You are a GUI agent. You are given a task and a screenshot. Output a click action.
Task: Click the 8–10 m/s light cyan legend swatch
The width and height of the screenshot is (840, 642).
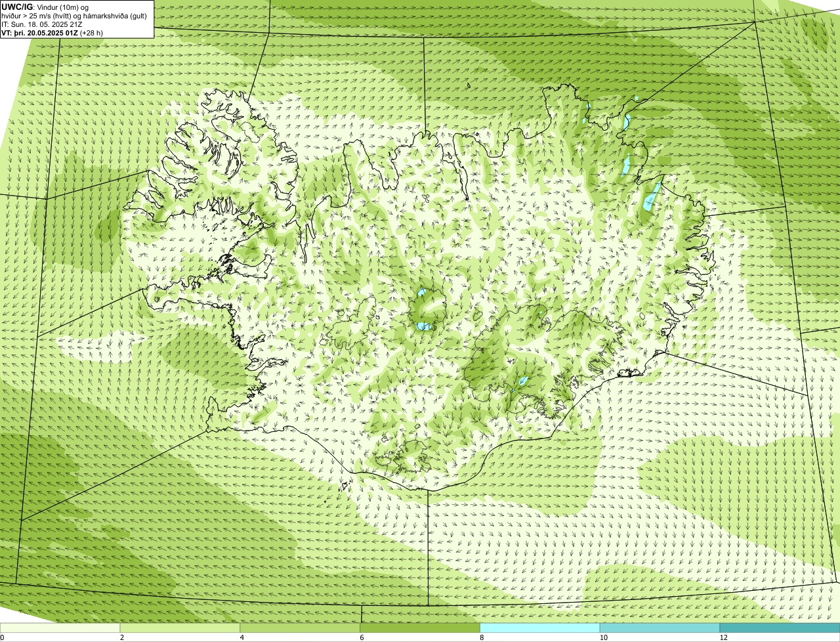541,628
